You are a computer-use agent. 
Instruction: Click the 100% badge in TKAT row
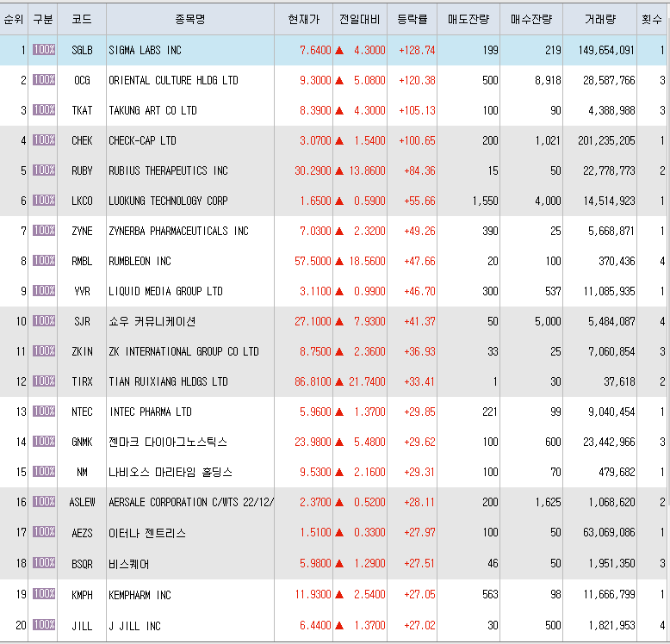pos(44,109)
